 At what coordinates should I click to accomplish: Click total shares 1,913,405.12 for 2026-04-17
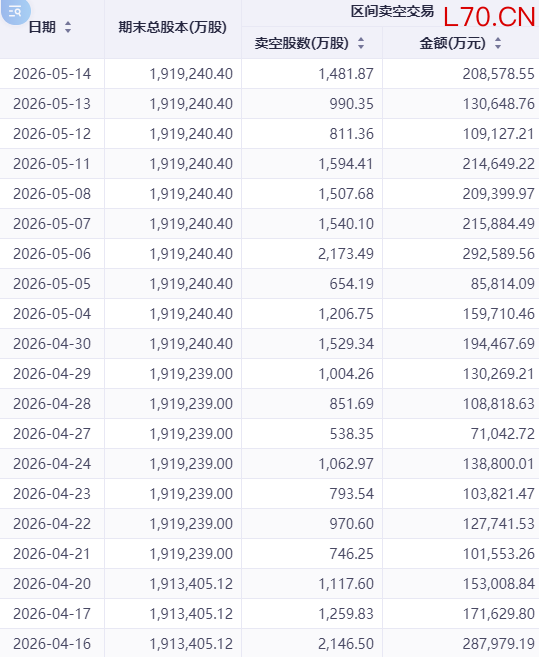(191, 614)
